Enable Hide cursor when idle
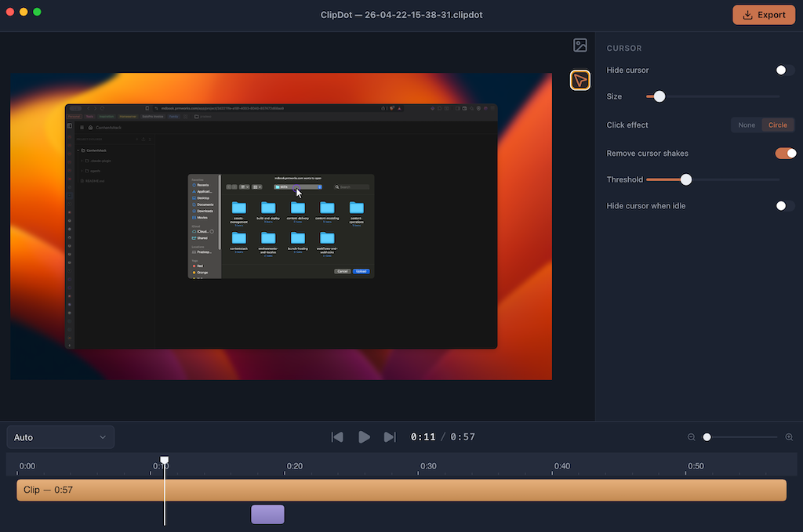The height and width of the screenshot is (532, 803). pyautogui.click(x=785, y=206)
